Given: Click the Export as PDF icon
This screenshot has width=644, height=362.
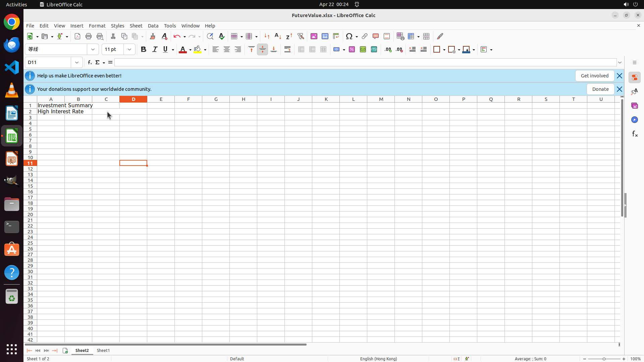Looking at the screenshot, I should click(77, 36).
